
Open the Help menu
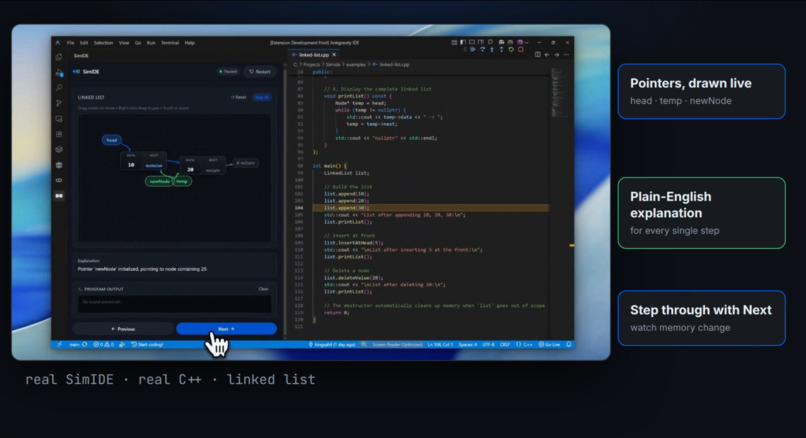click(190, 43)
